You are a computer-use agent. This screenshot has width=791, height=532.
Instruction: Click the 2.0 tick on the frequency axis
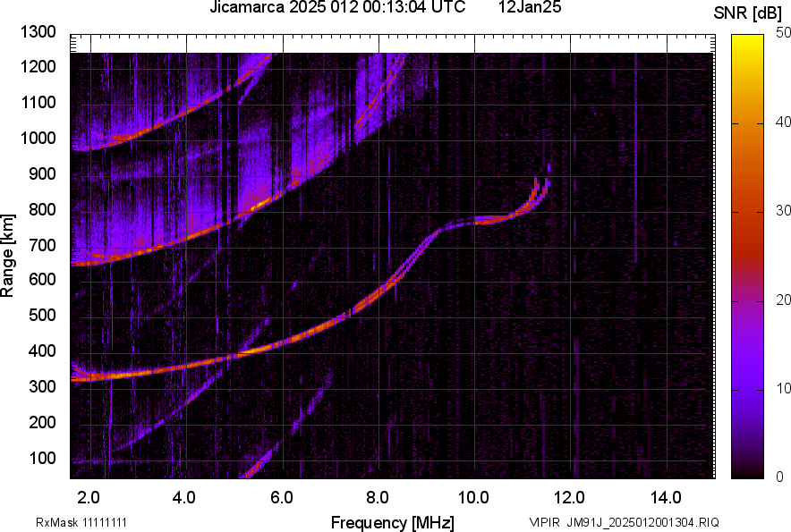88,497
